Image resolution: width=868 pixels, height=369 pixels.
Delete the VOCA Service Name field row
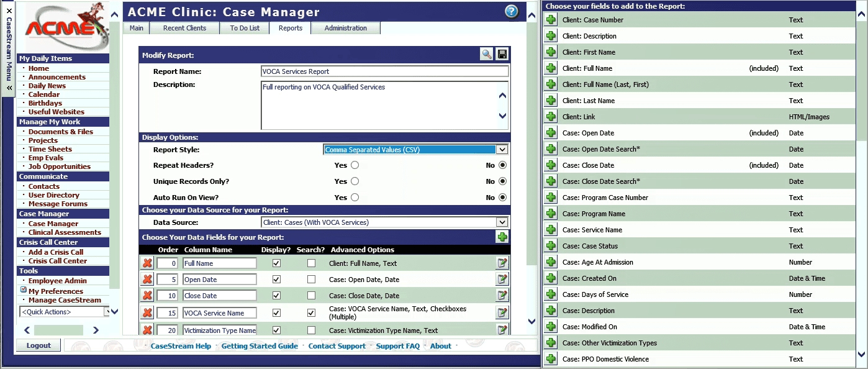pos(147,313)
